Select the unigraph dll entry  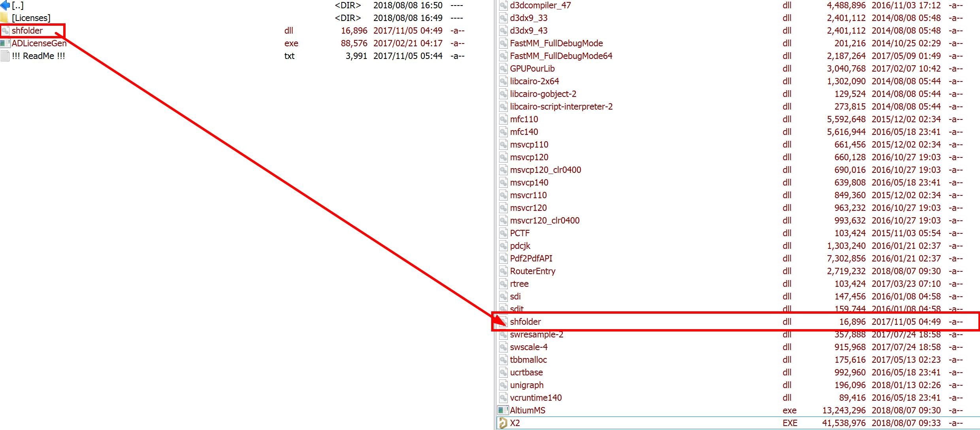[526, 385]
